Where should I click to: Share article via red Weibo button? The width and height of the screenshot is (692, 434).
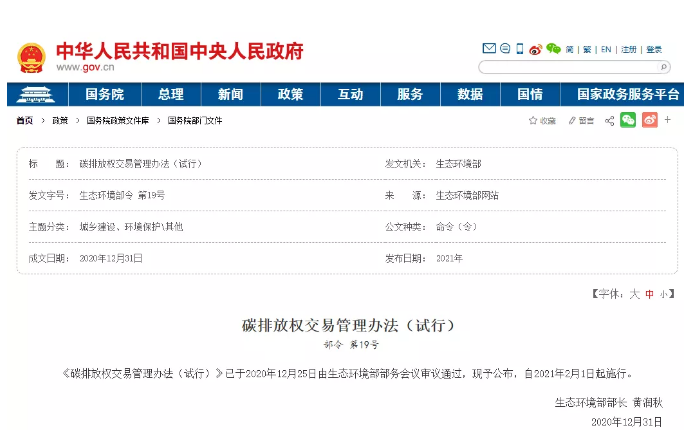[x=650, y=120]
